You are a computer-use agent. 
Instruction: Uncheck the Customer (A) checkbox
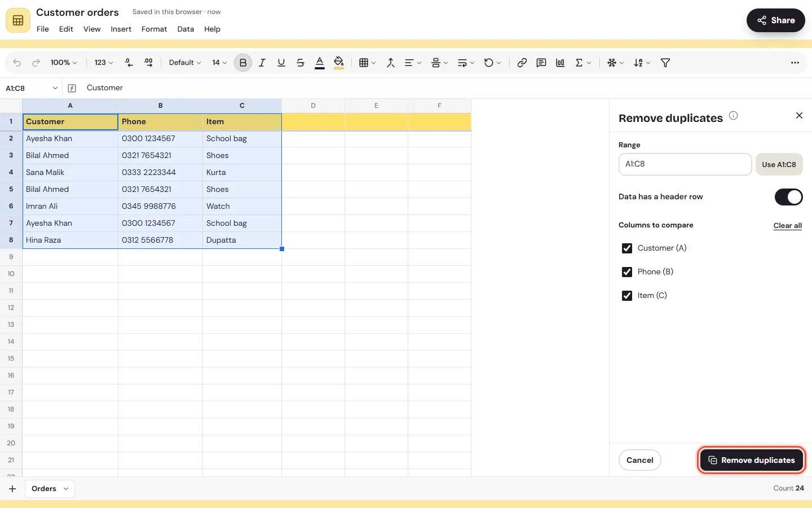click(626, 248)
